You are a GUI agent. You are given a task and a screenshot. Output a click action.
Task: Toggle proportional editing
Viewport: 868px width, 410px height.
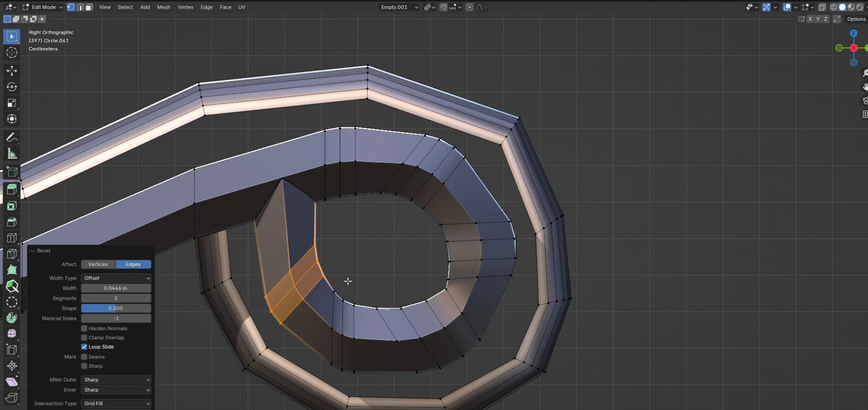point(470,7)
